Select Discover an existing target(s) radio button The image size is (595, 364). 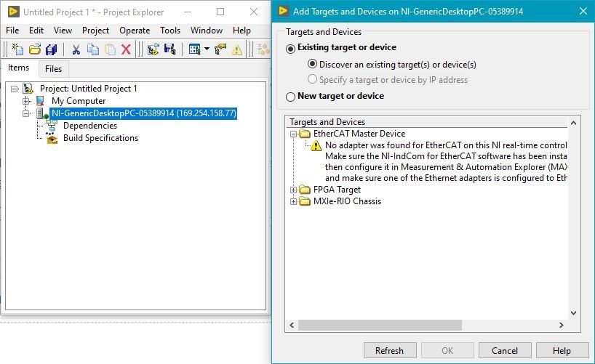pos(312,64)
